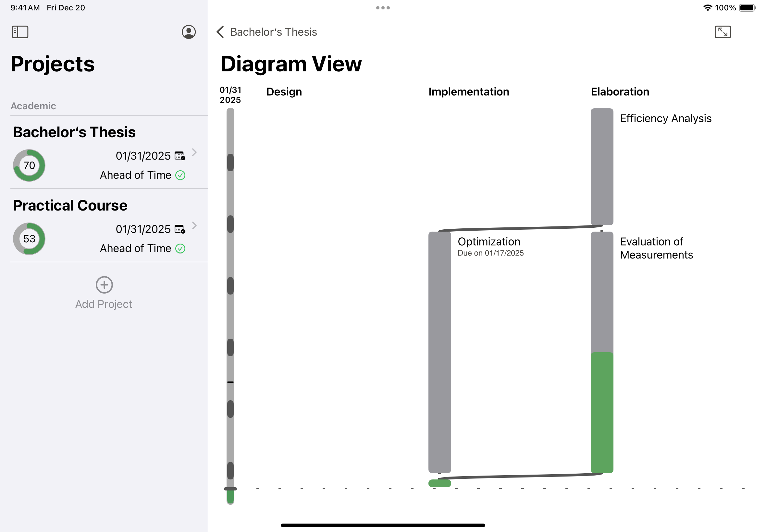The image size is (766, 532).
Task: Tap the three-dots multitasking icon at top
Action: click(383, 8)
